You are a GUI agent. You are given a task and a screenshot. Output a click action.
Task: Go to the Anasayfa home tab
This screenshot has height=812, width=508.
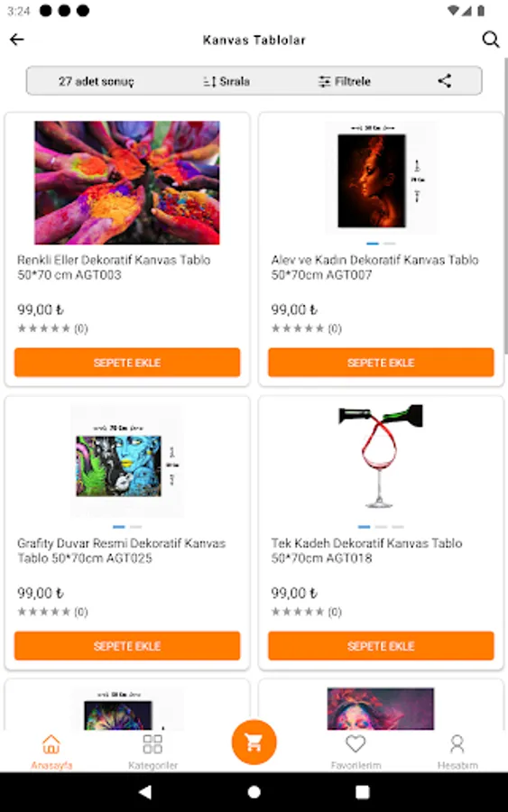51,752
